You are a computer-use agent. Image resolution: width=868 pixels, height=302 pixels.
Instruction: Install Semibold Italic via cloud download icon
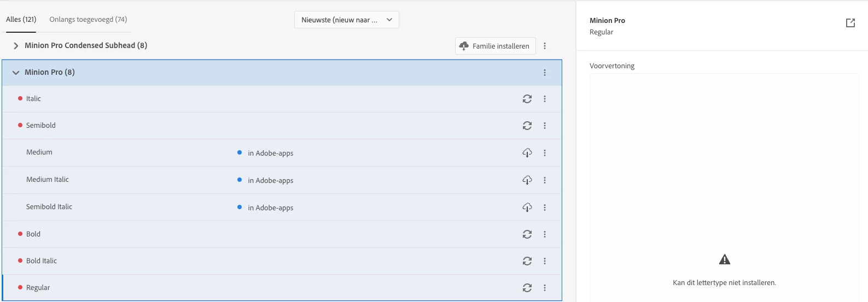[527, 208]
